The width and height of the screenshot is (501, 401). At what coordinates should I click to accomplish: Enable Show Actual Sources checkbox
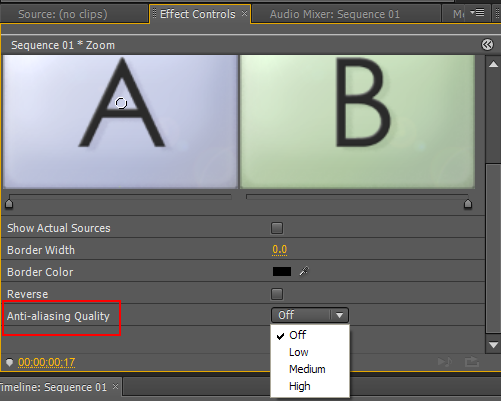tap(277, 228)
